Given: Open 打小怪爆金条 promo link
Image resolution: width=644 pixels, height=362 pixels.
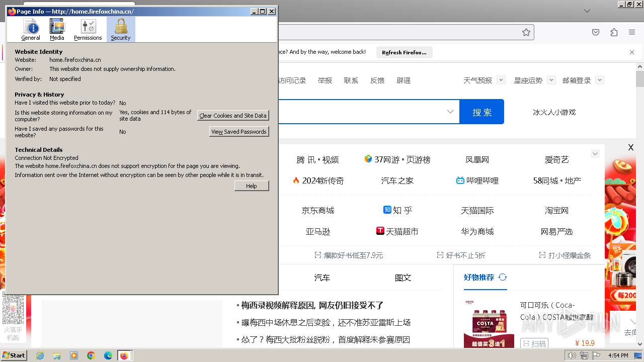Looking at the screenshot, I should point(565,255).
